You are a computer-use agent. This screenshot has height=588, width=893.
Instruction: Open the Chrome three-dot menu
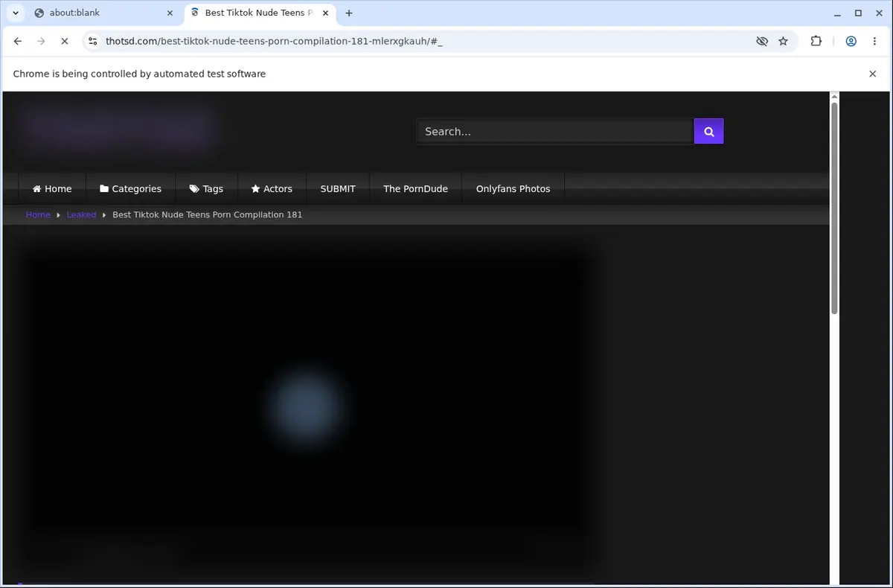point(874,42)
